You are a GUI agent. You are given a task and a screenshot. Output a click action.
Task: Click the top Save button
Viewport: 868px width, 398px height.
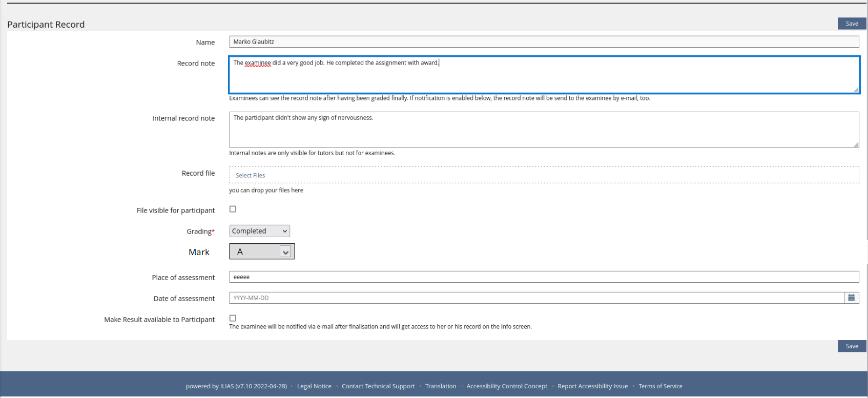852,24
